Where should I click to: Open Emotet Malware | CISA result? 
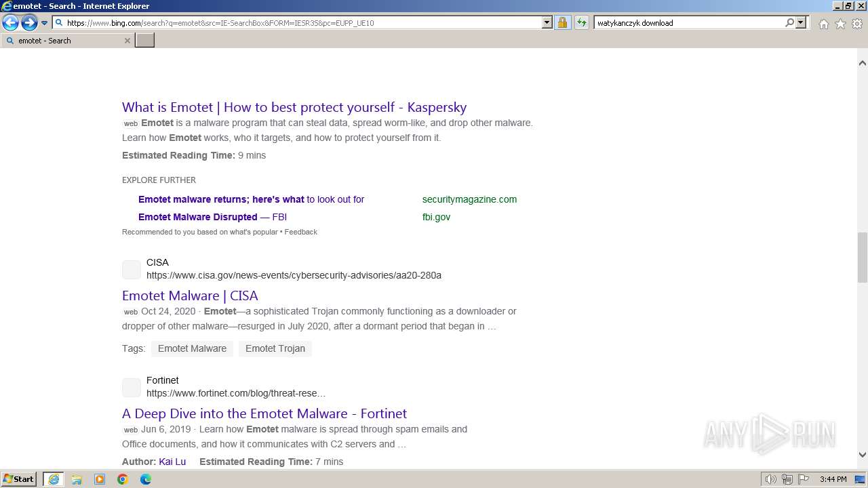pos(190,296)
